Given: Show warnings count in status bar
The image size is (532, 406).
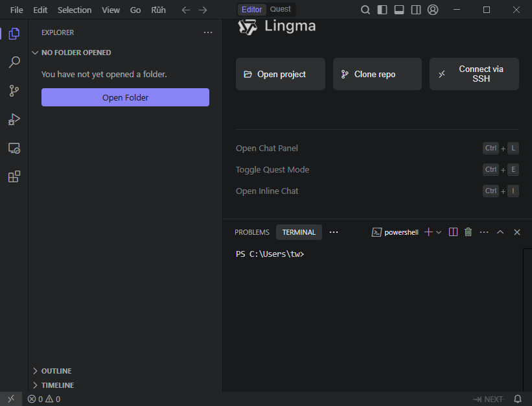Looking at the screenshot, I should 53,400.
